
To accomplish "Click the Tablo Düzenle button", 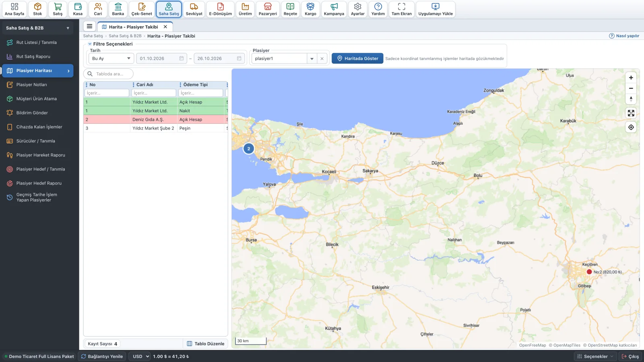I will (x=206, y=344).
